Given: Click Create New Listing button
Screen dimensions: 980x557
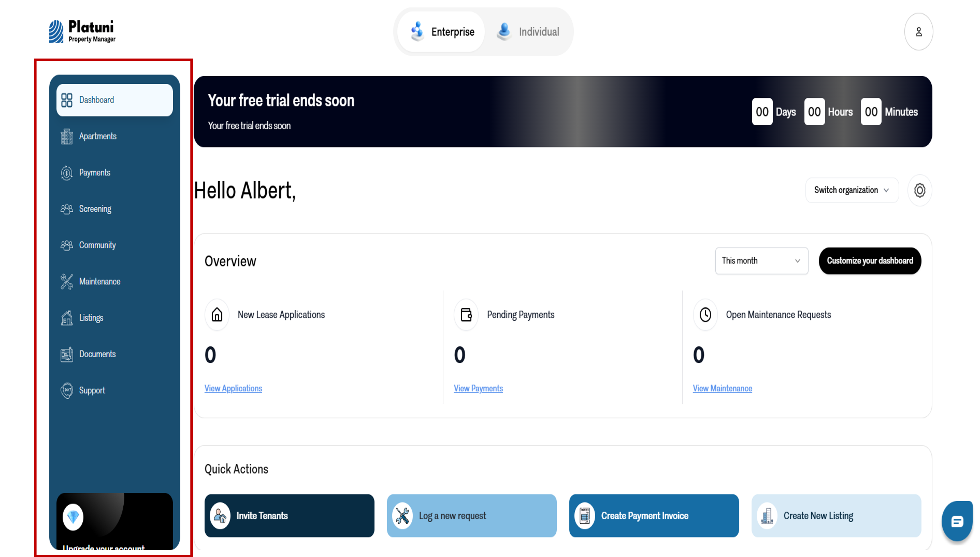Looking at the screenshot, I should click(x=836, y=516).
